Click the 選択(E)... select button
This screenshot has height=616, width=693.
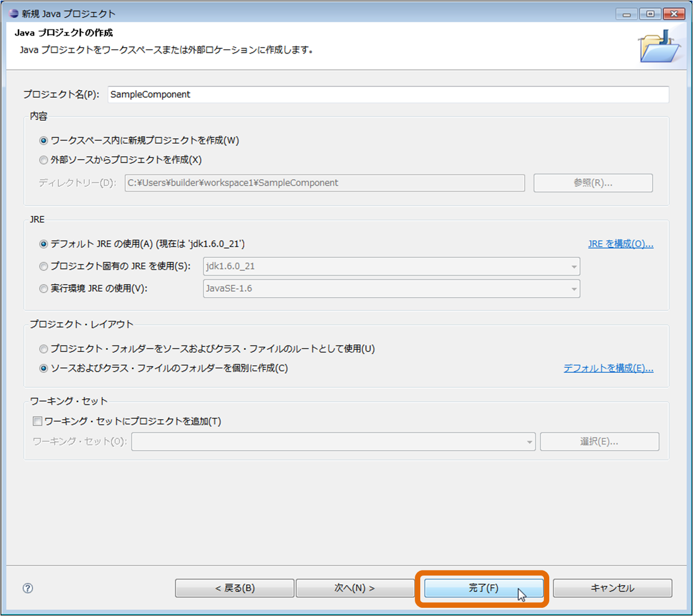[600, 442]
